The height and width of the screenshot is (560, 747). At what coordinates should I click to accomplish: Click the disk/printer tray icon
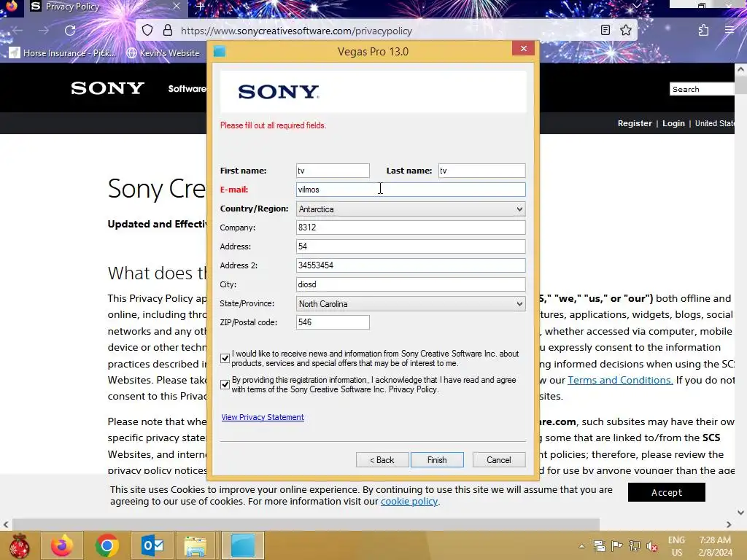[600, 545]
